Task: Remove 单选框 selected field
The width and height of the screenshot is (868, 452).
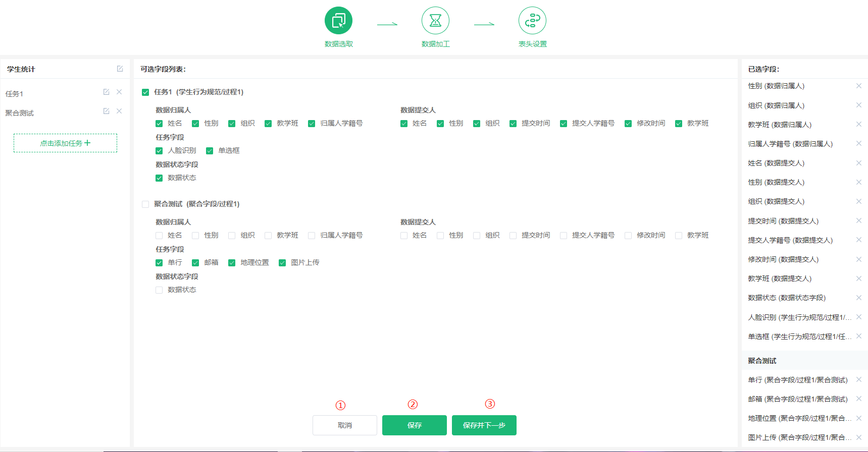Action: click(858, 336)
